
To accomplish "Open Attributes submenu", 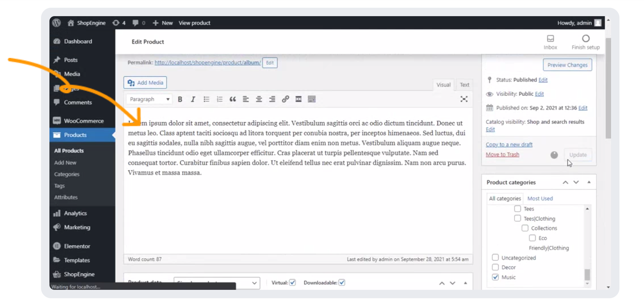I will [x=66, y=197].
